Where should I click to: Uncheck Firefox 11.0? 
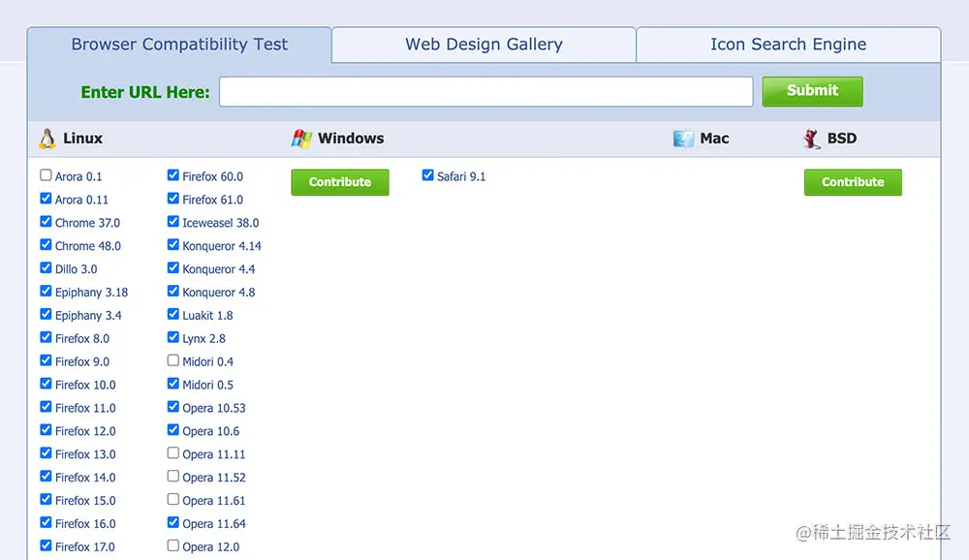(46, 407)
